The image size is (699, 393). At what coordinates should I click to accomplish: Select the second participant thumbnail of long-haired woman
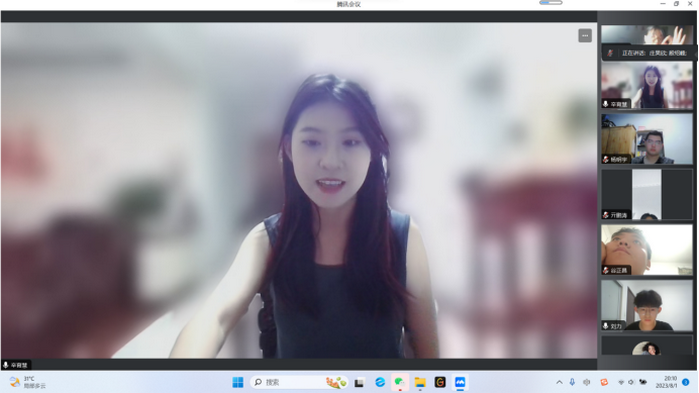(x=647, y=85)
